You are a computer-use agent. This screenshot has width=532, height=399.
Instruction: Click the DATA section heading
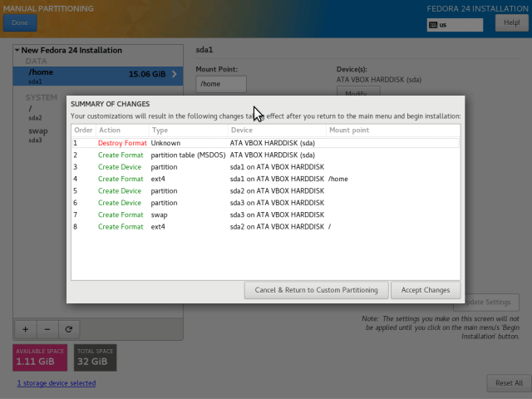(x=36, y=62)
